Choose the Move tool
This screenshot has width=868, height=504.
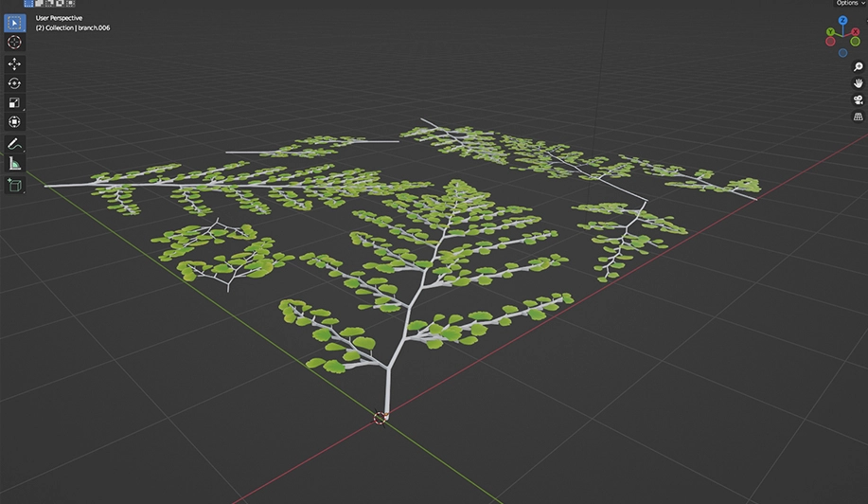pyautogui.click(x=15, y=63)
